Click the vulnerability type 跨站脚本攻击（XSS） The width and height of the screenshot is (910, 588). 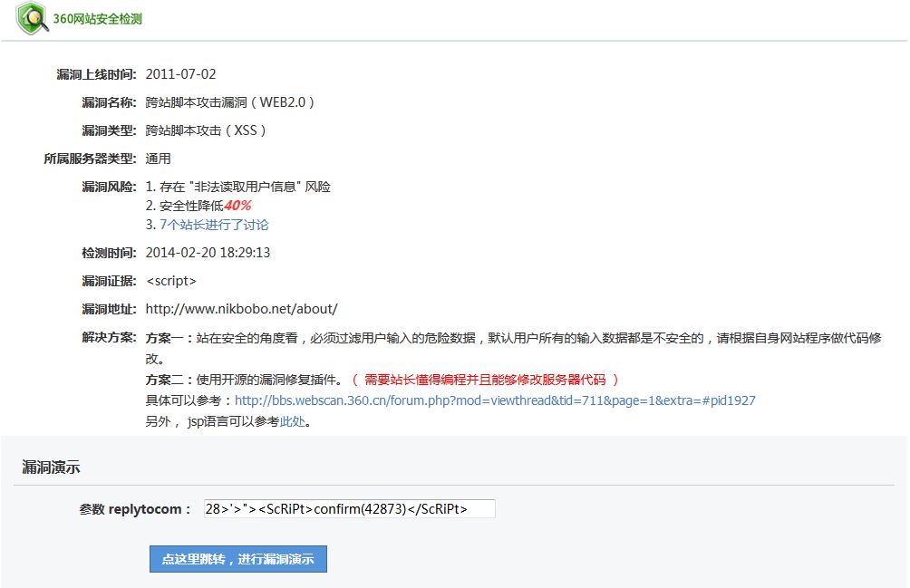click(x=207, y=130)
